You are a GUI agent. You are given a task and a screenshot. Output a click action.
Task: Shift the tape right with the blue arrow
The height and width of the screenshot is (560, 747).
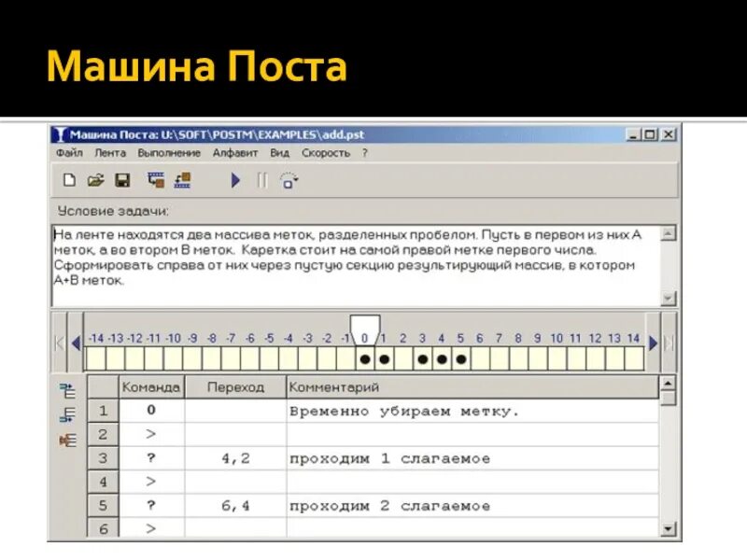(653, 343)
